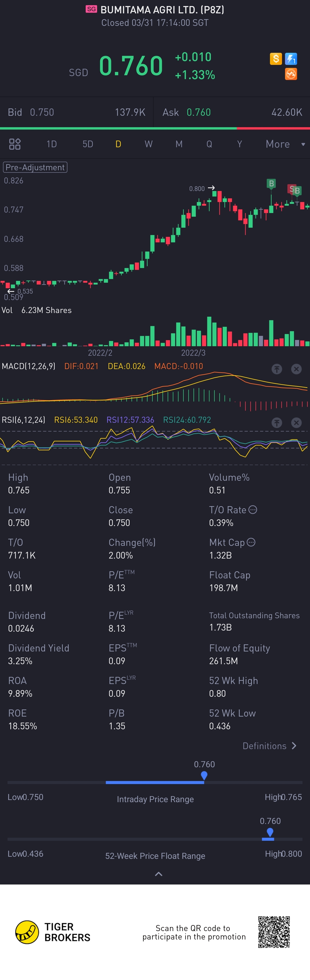Open T/O Rate info icon
This screenshot has height=980, width=310.
pyautogui.click(x=253, y=510)
